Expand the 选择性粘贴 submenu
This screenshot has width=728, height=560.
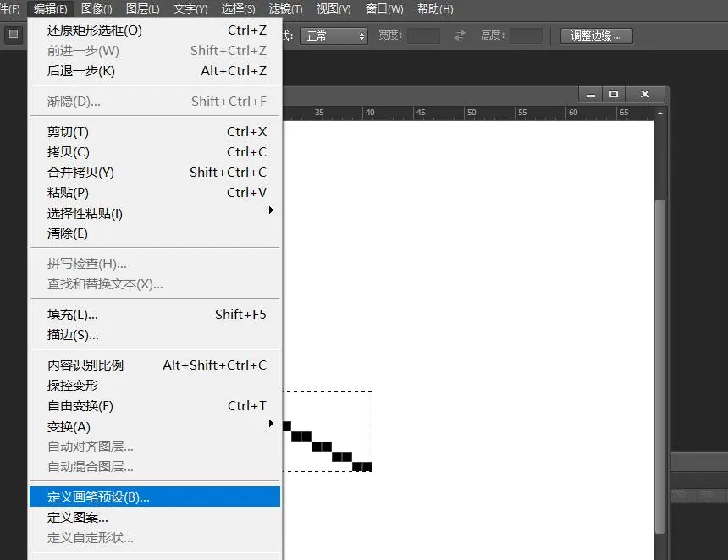155,213
